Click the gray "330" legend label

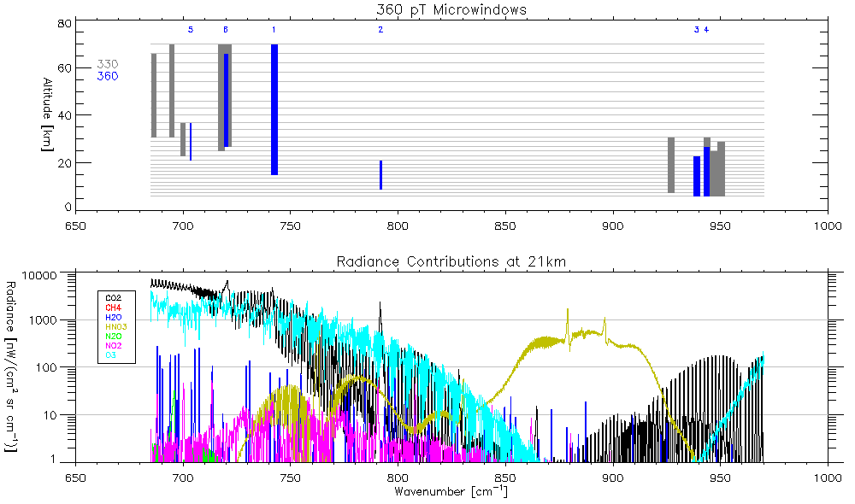pyautogui.click(x=107, y=65)
